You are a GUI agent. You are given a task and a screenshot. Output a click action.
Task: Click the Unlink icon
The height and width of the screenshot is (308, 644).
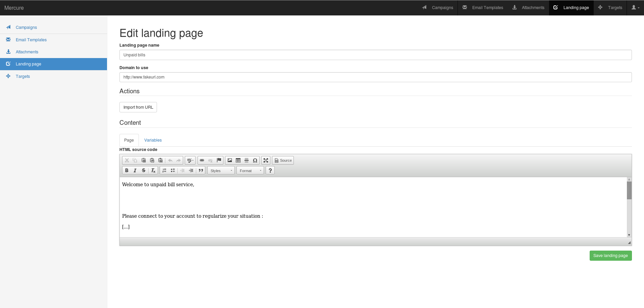(x=210, y=160)
